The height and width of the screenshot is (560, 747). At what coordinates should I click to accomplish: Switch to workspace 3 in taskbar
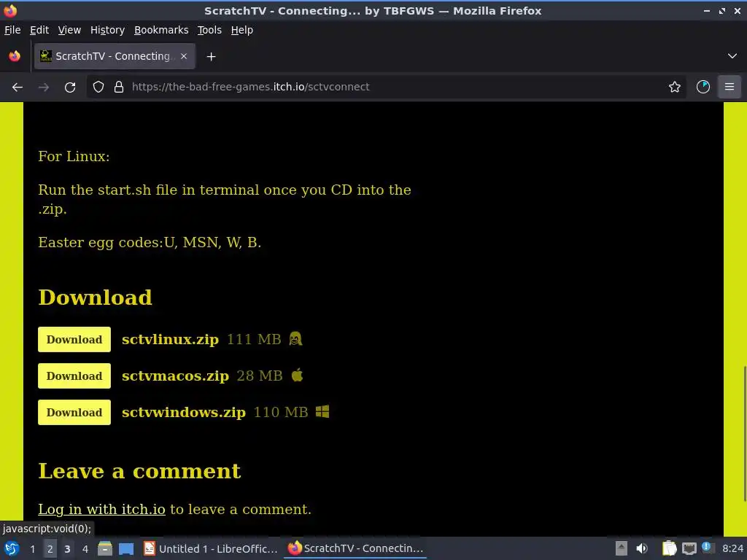point(67,549)
